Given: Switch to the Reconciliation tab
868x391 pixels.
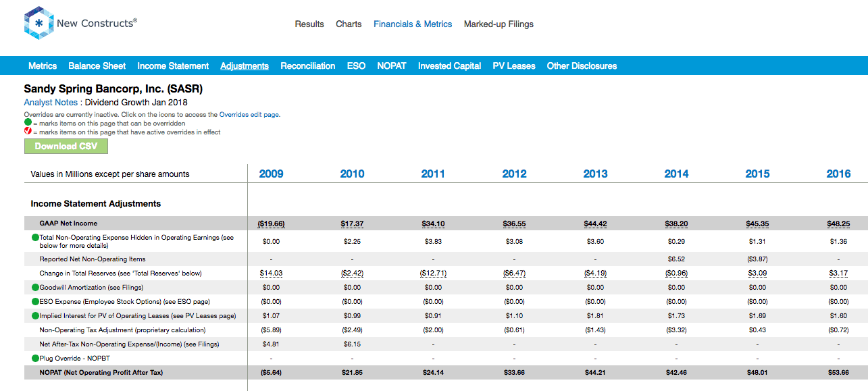Looking at the screenshot, I should tap(308, 66).
